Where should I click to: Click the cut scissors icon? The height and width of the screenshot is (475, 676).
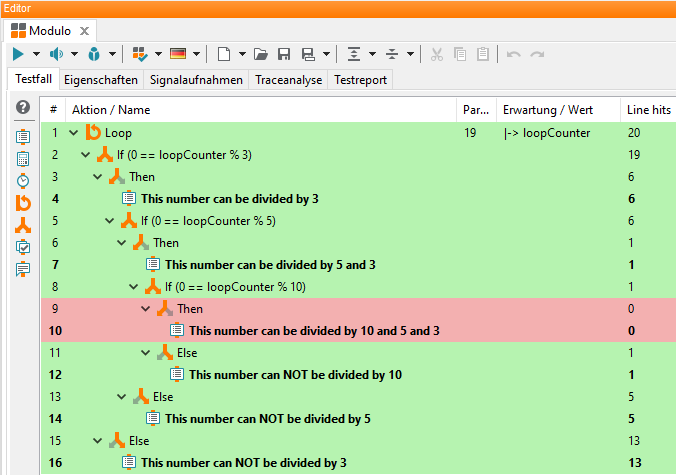pyautogui.click(x=437, y=54)
